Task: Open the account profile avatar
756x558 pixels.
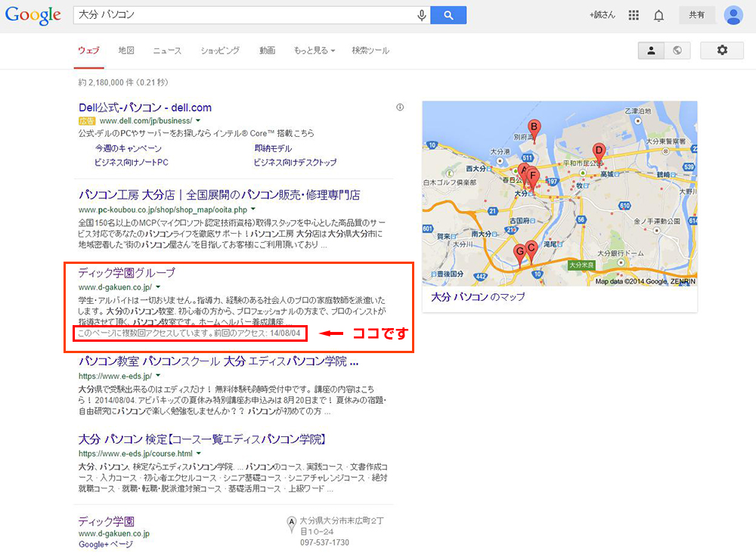Action: pos(733,15)
